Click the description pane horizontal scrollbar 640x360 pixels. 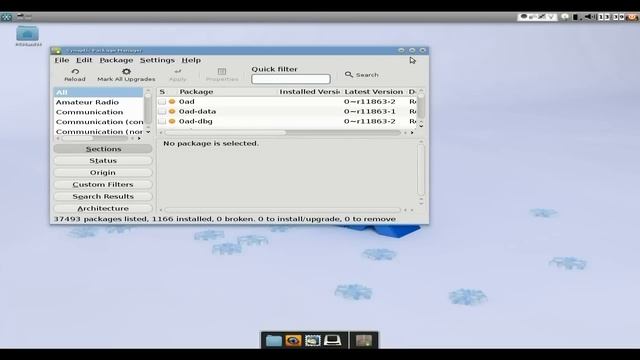coord(286,210)
